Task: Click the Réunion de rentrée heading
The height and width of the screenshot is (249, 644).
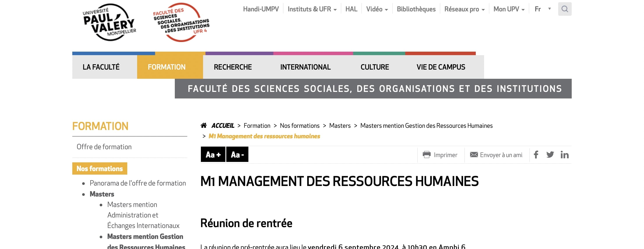Action: [246, 223]
